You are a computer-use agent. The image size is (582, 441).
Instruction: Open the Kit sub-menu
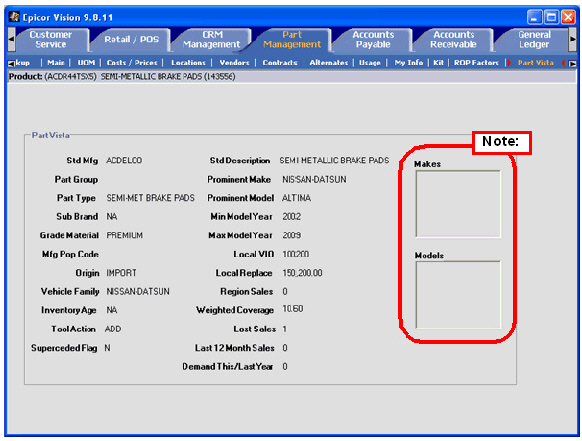(x=438, y=63)
